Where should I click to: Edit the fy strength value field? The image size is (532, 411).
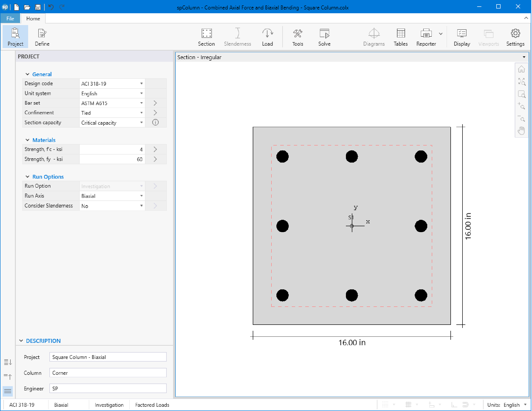112,159
